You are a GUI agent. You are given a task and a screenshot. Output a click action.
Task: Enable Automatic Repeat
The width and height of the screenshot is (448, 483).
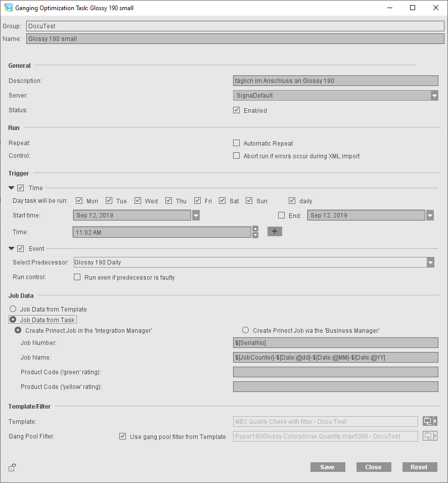click(236, 143)
